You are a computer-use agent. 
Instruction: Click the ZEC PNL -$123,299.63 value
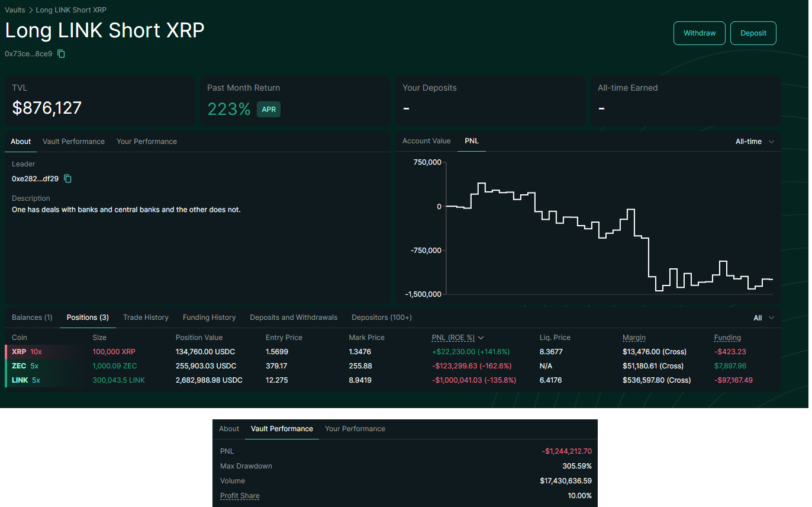pos(472,366)
